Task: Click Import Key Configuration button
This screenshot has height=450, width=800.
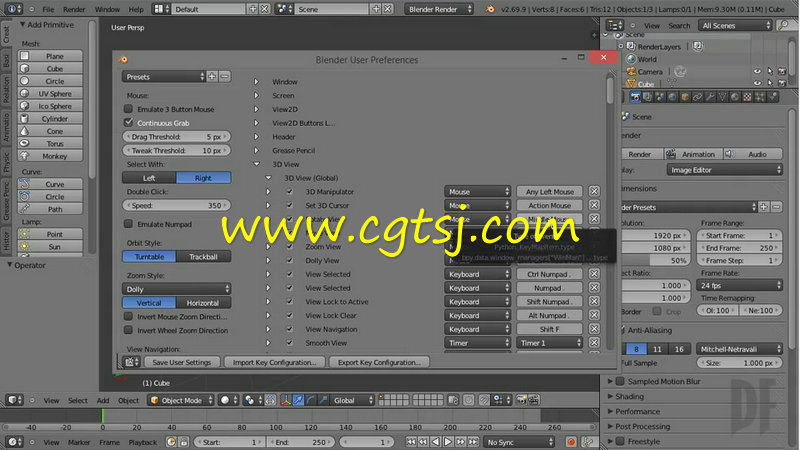Action: 274,362
